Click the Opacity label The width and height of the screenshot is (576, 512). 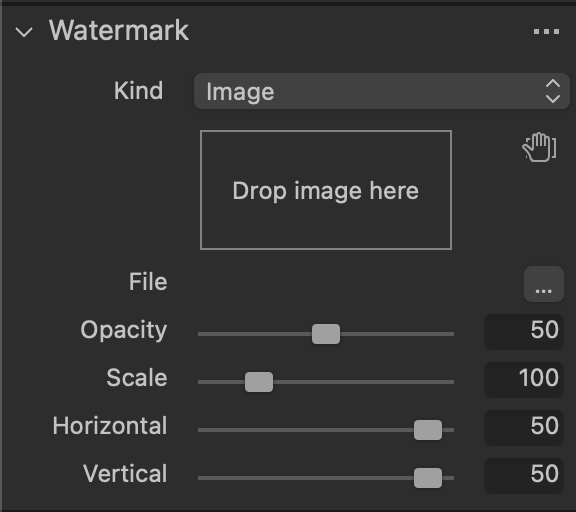(x=124, y=330)
